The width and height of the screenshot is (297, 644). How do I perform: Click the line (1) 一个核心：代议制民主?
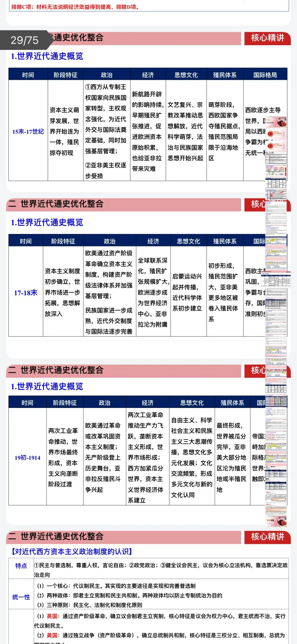[x=116, y=586]
